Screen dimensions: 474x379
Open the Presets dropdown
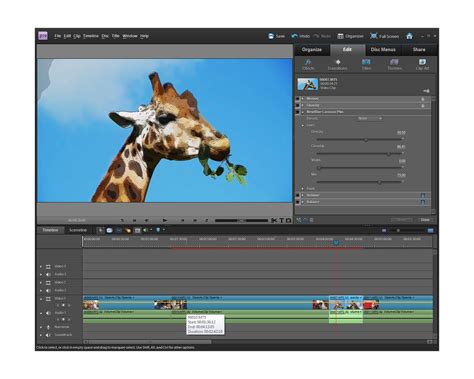[369, 118]
